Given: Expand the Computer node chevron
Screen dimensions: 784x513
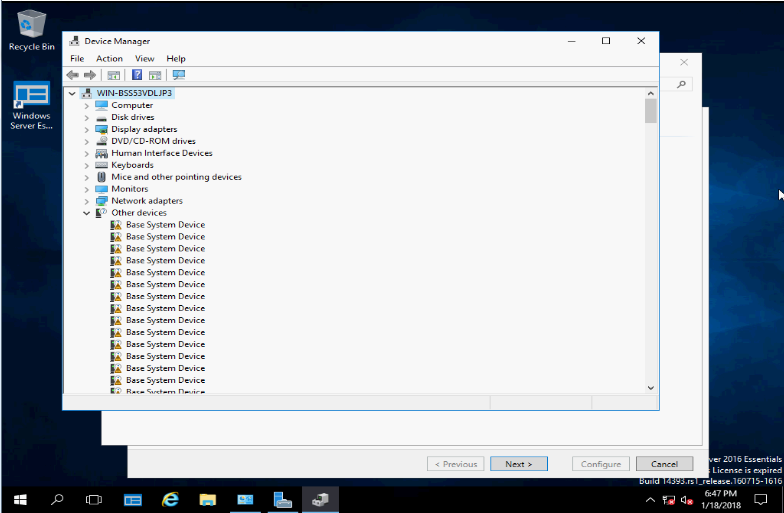Looking at the screenshot, I should tap(86, 106).
